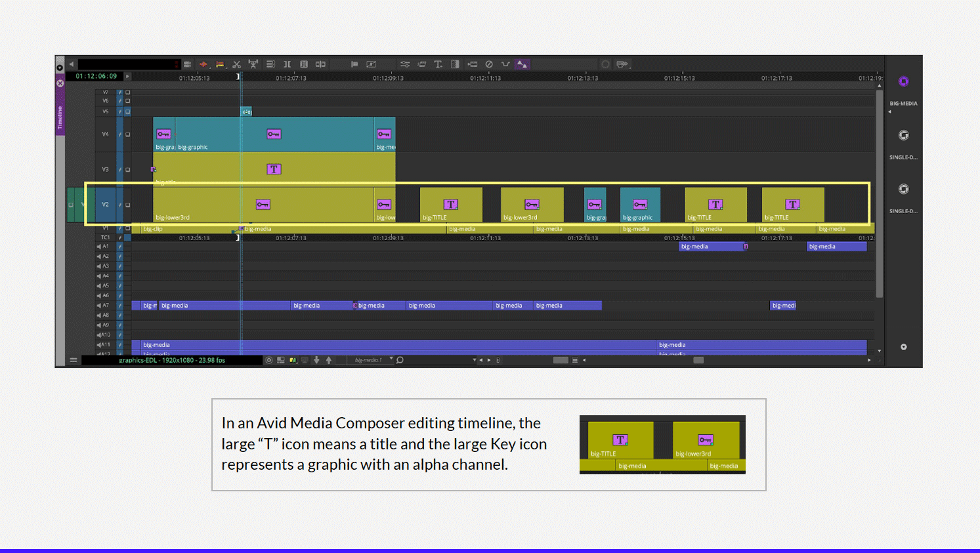The height and width of the screenshot is (553, 980).
Task: Click the A1 big-media audio clip near 01:12:15:13
Action: 714,247
